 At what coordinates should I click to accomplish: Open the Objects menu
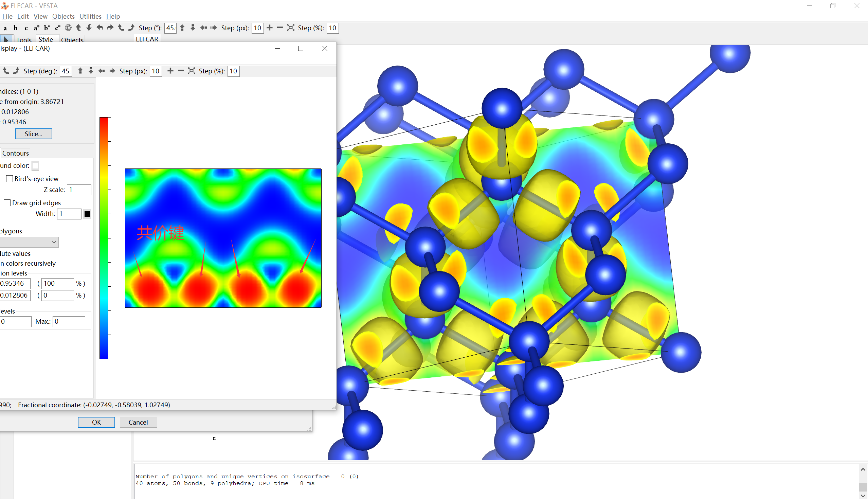pos(63,16)
